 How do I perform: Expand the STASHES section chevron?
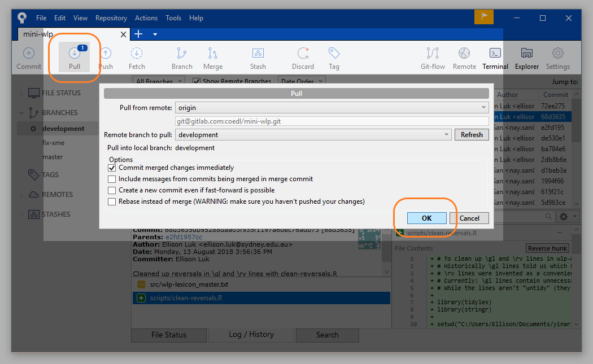[21, 214]
